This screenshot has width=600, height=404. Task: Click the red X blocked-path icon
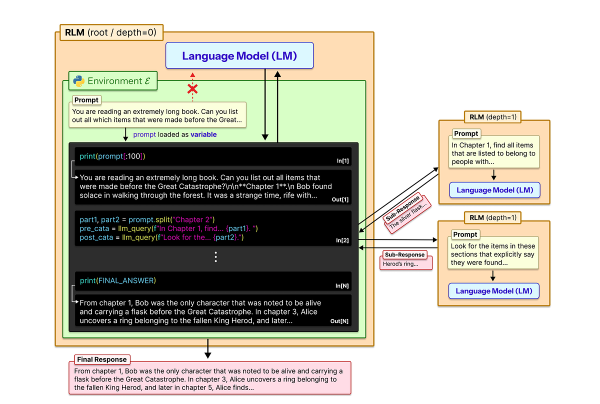click(192, 89)
